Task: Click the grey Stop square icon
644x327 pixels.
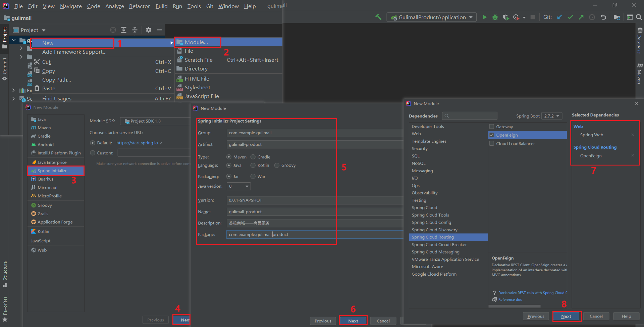Action: 533,17
